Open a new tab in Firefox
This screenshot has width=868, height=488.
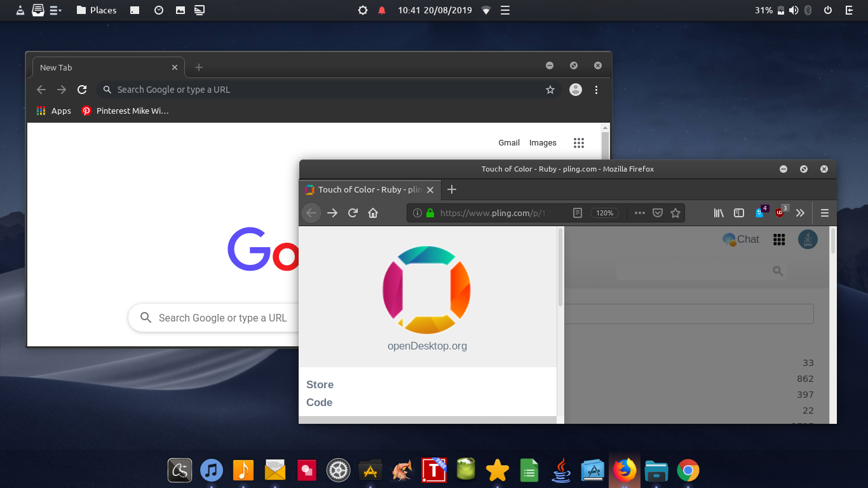(x=452, y=189)
